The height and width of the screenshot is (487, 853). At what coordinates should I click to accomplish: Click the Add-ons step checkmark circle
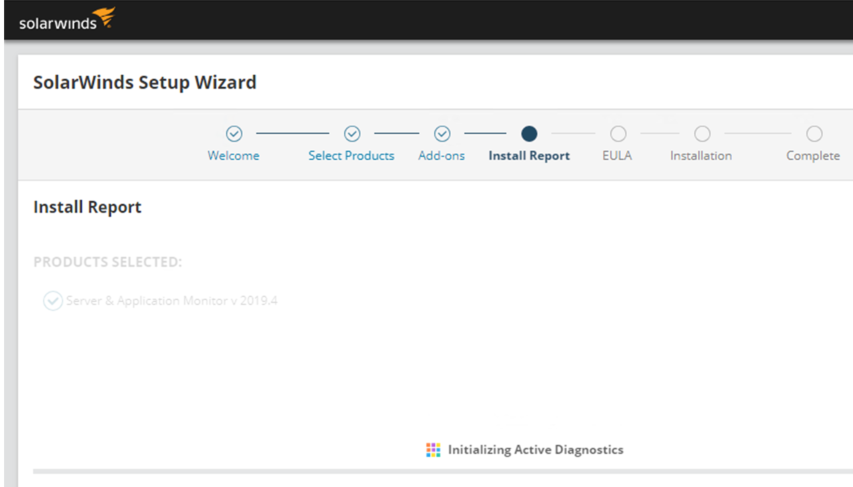coord(442,133)
